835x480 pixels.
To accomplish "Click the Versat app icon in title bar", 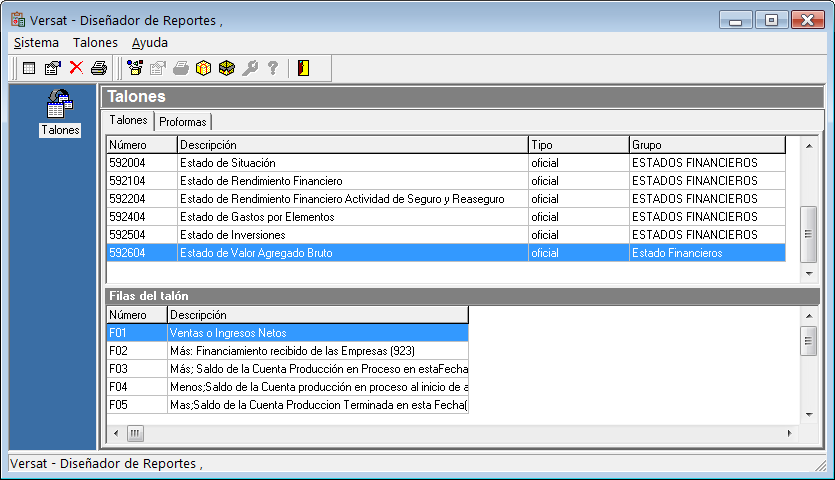I will point(18,20).
